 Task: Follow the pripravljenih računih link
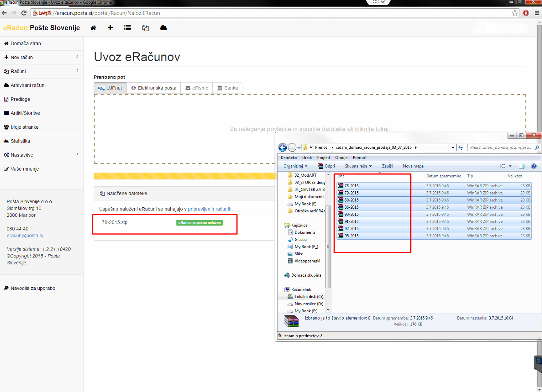point(210,209)
